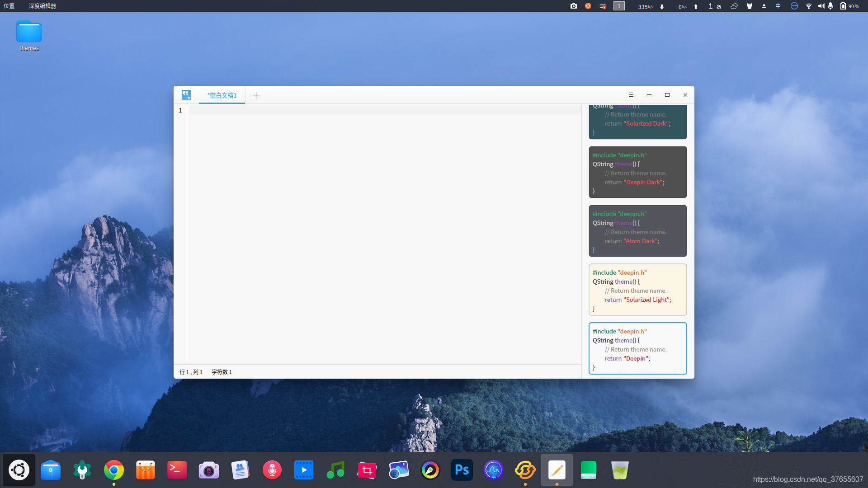The height and width of the screenshot is (488, 868).
Task: Click the blue circle tray icon
Action: click(x=794, y=6)
